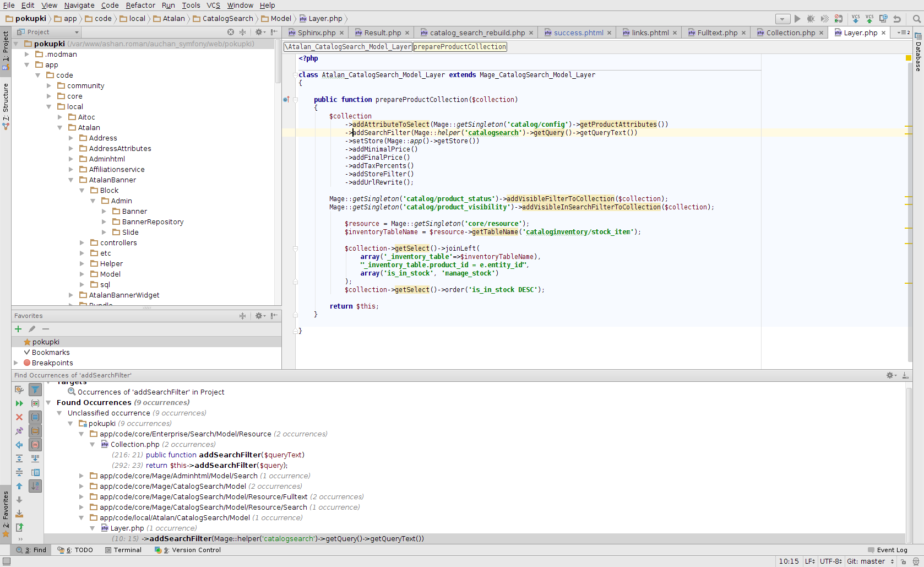
Task: Toggle alphabetical sort in Find panel
Action: 35,486
